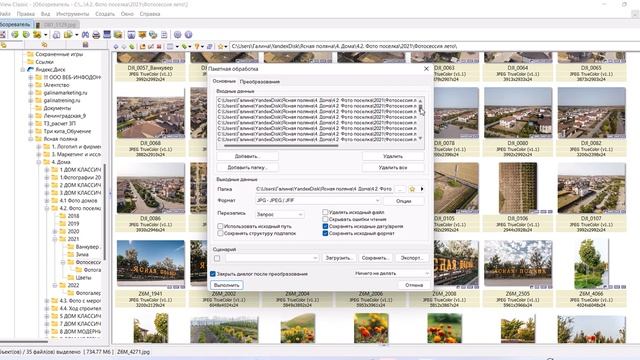Check Сохранять структуру подпапок
The width and height of the screenshot is (640, 360).
[220, 233]
